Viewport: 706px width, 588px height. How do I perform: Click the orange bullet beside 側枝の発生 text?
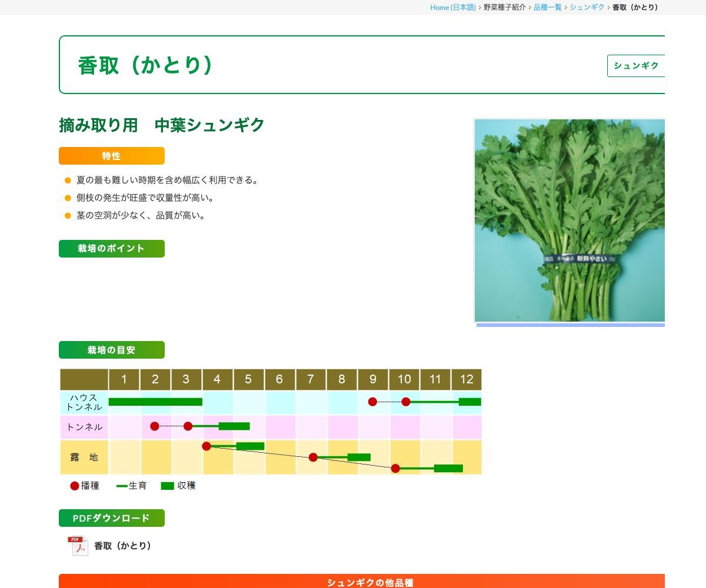tap(66, 198)
